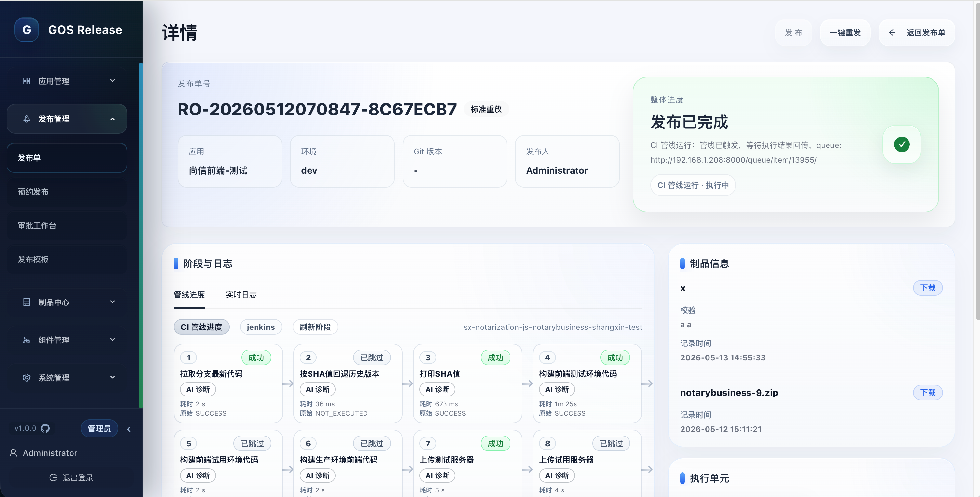Click the 成功 badge on stage 7
The height and width of the screenshot is (497, 980).
tap(495, 443)
